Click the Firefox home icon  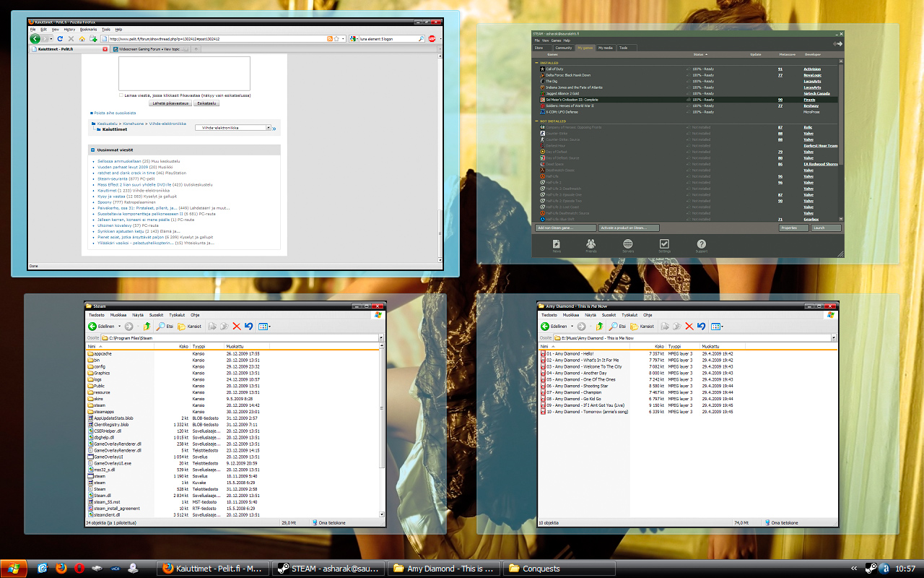coord(82,38)
